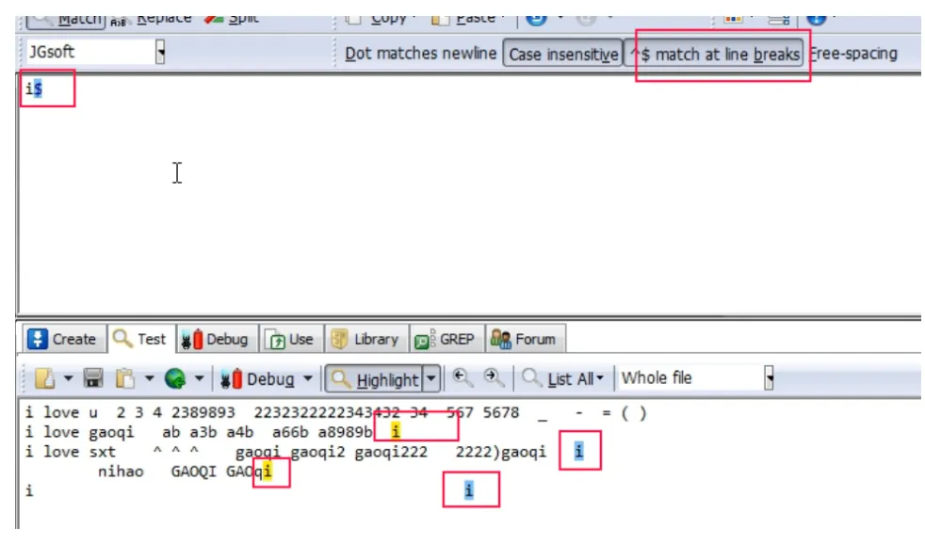Expand dropdown arrow next to paste clipboard icon
Image resolution: width=925 pixels, height=560 pixels.
tap(149, 378)
